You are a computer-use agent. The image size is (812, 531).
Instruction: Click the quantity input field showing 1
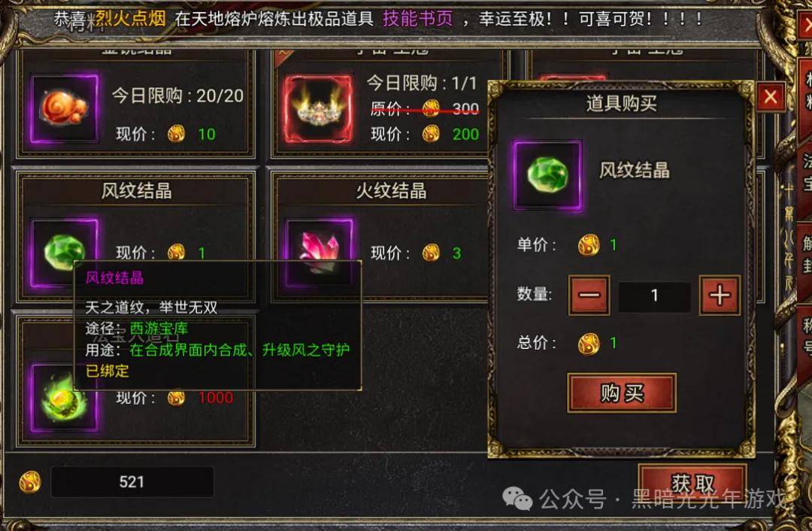click(x=655, y=296)
